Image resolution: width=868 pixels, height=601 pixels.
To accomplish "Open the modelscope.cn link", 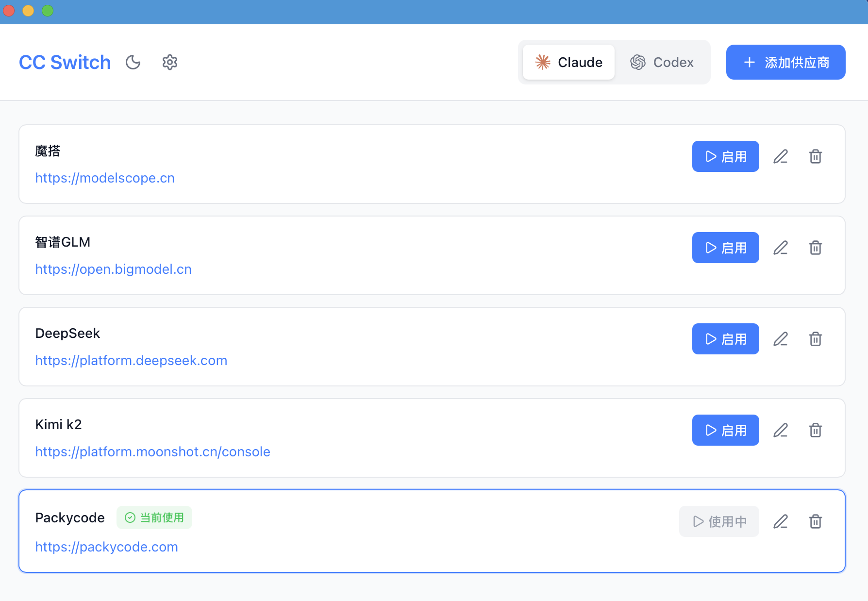I will pyautogui.click(x=105, y=178).
